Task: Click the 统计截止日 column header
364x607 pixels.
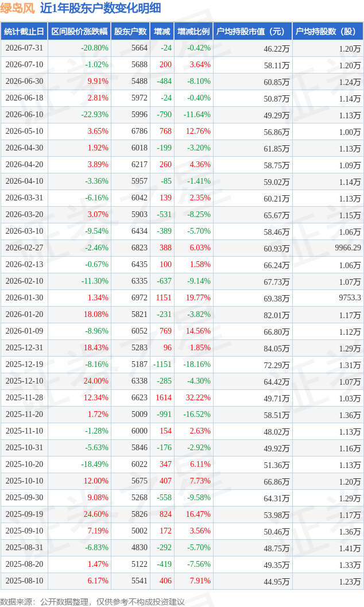Action: [24, 32]
